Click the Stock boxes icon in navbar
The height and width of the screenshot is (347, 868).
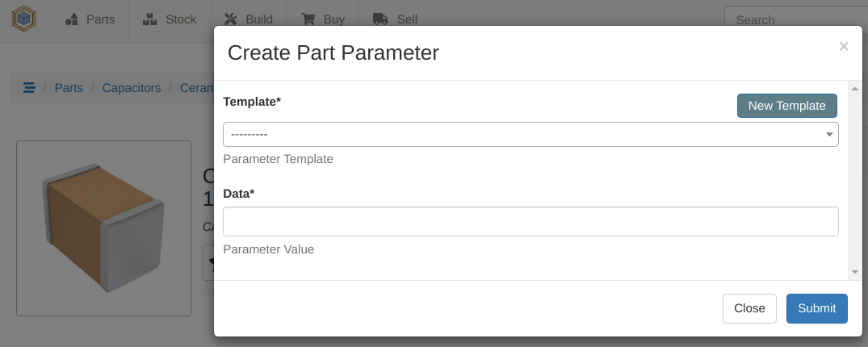click(x=149, y=19)
